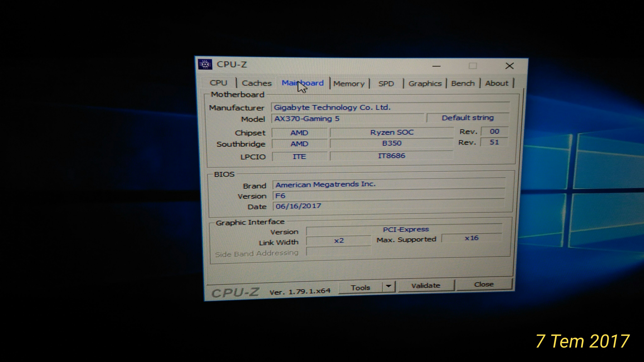Click the Tools button
This screenshot has height=362, width=644.
[360, 288]
